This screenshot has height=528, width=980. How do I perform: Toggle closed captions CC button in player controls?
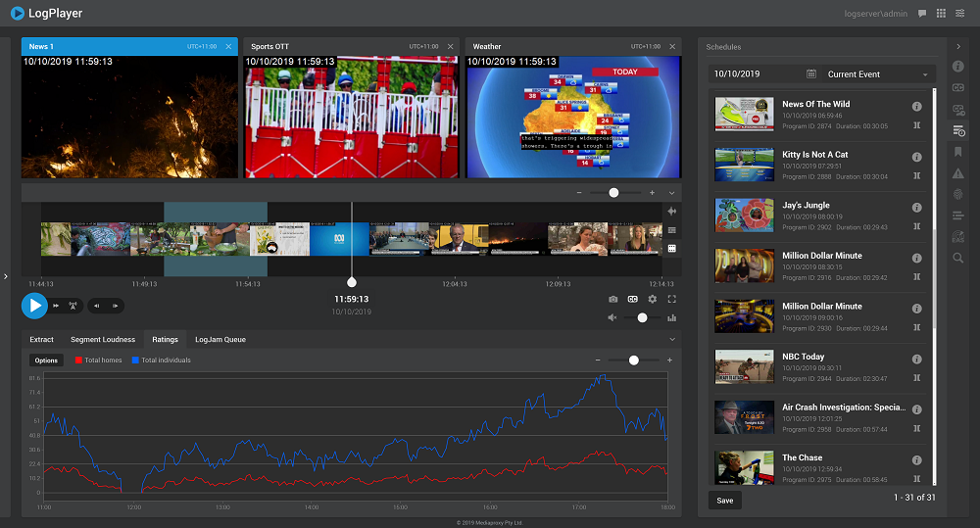[x=632, y=300]
